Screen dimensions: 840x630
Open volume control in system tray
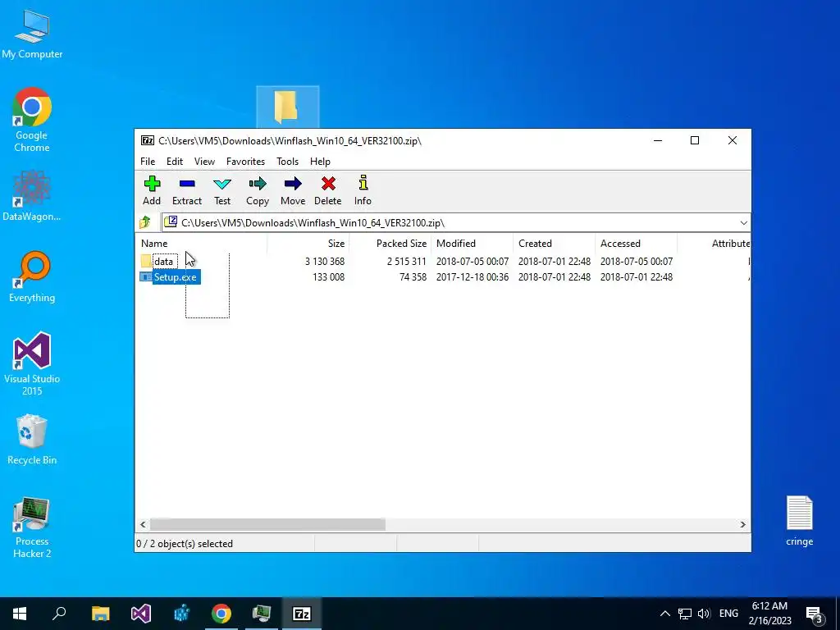704,614
